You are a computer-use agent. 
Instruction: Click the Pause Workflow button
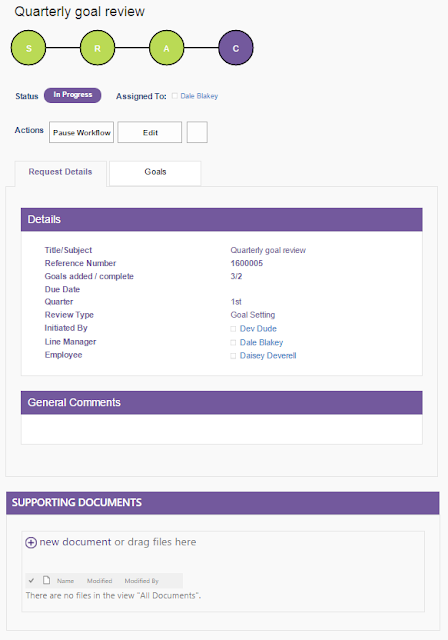click(x=82, y=132)
